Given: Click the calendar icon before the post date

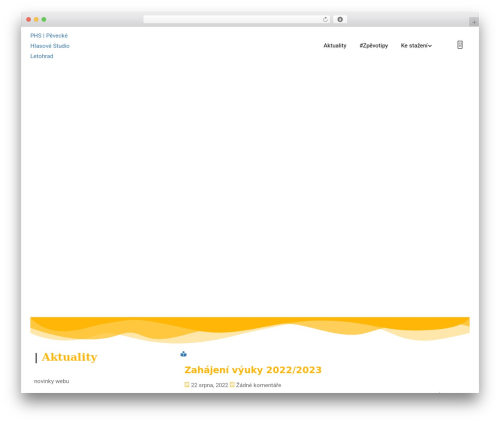Looking at the screenshot, I should (x=187, y=385).
